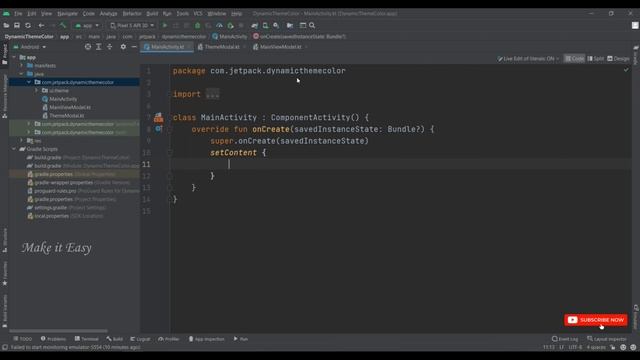Open the Resource Manager side tab

pos(4,96)
